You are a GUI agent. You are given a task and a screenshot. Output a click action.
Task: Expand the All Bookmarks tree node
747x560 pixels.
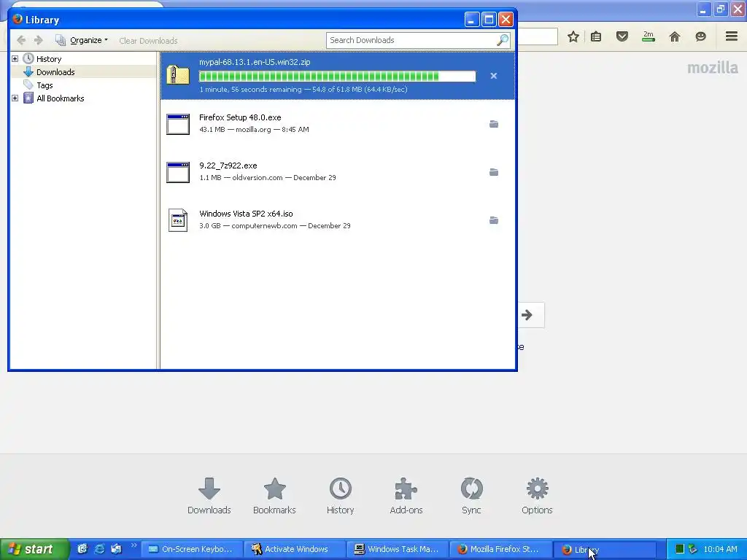15,98
